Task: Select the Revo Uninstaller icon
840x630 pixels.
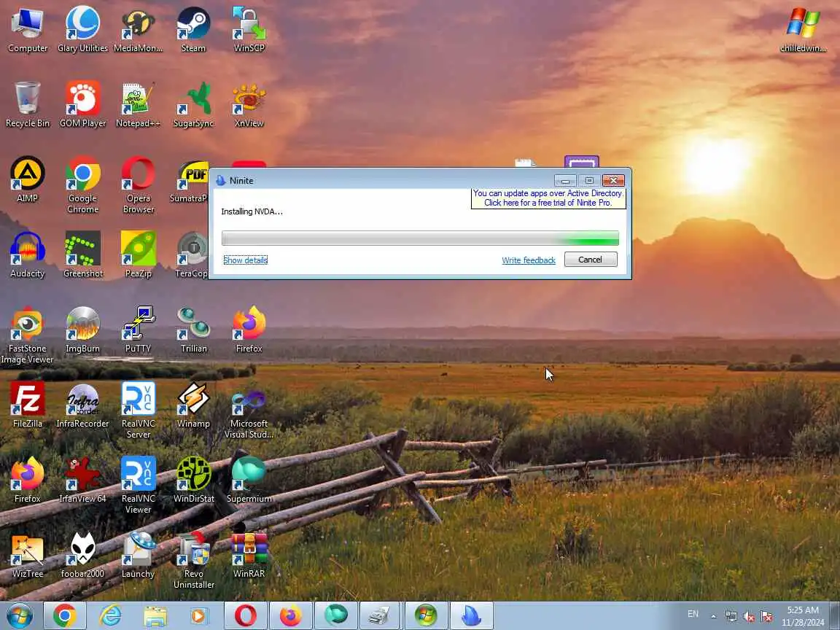Action: tap(193, 560)
